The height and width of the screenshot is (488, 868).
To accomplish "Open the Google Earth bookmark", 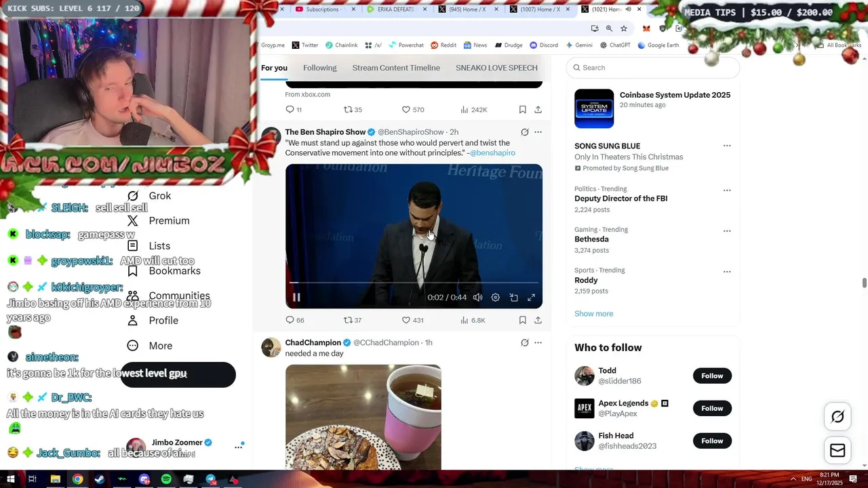I will (658, 45).
